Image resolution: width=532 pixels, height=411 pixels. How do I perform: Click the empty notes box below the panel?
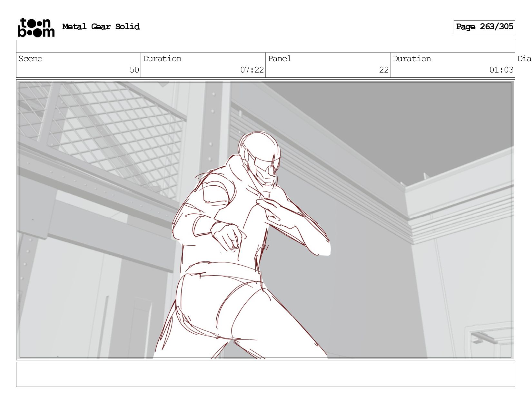coord(266,374)
